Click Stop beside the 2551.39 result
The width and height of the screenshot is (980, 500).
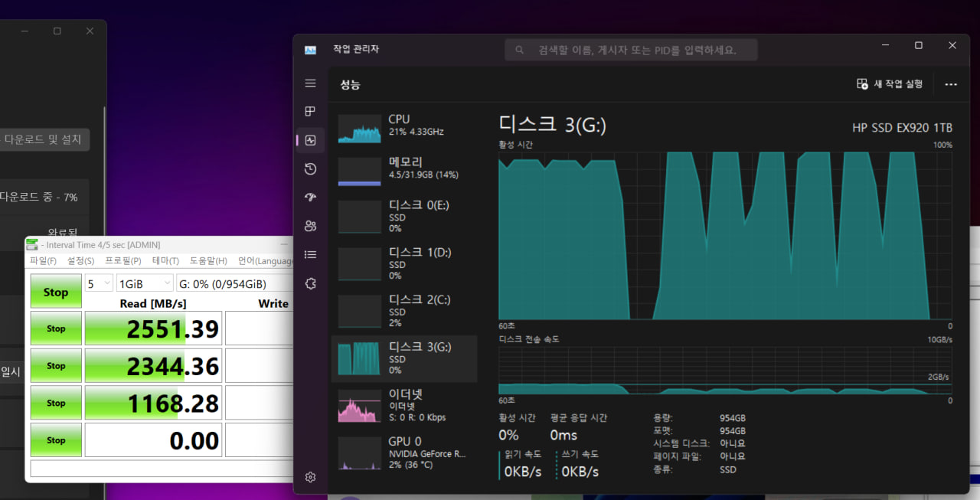pos(56,328)
